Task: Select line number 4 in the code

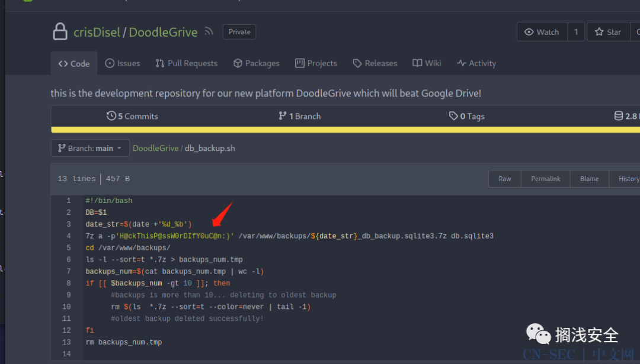Action: 68,236
